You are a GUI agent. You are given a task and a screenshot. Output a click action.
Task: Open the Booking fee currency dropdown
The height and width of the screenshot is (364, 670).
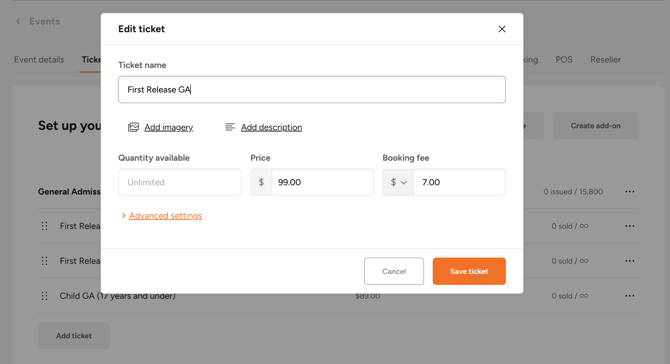(398, 182)
